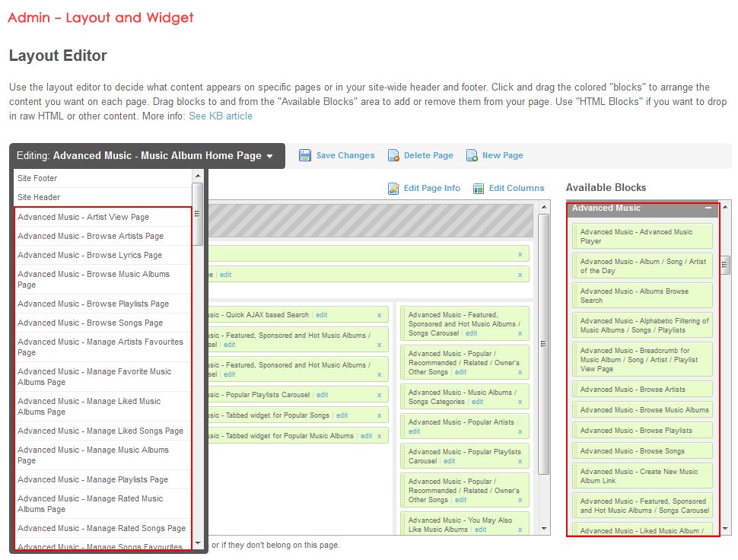738x560 pixels.
Task: Click the Edit Columns icon
Action: click(x=479, y=188)
